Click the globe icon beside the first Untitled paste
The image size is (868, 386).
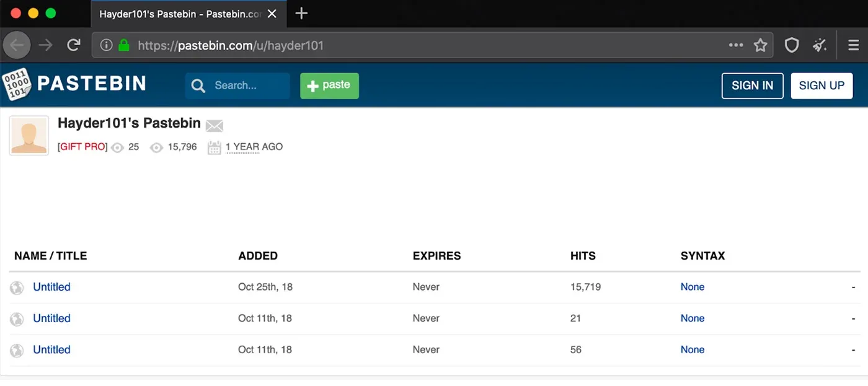(x=17, y=287)
